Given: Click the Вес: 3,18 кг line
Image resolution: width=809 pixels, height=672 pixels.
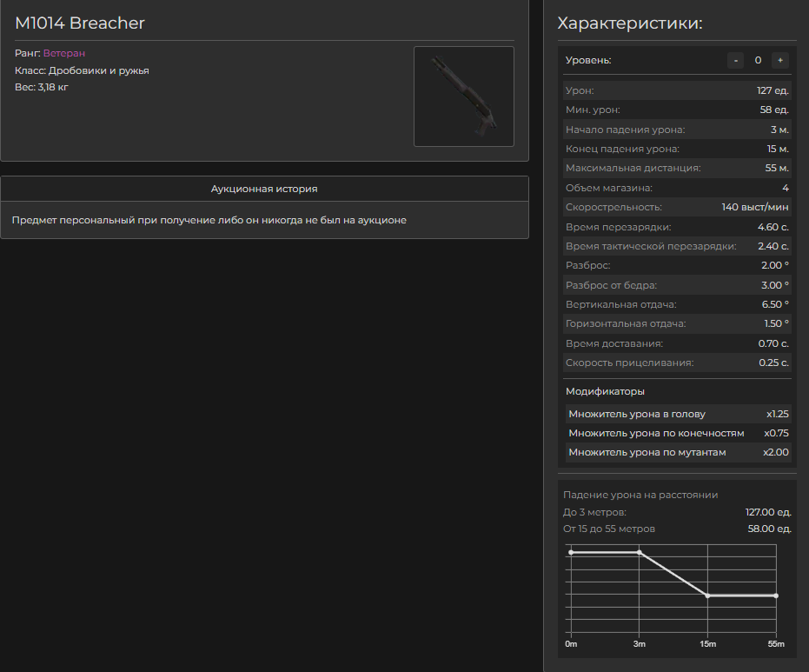Looking at the screenshot, I should click(42, 87).
